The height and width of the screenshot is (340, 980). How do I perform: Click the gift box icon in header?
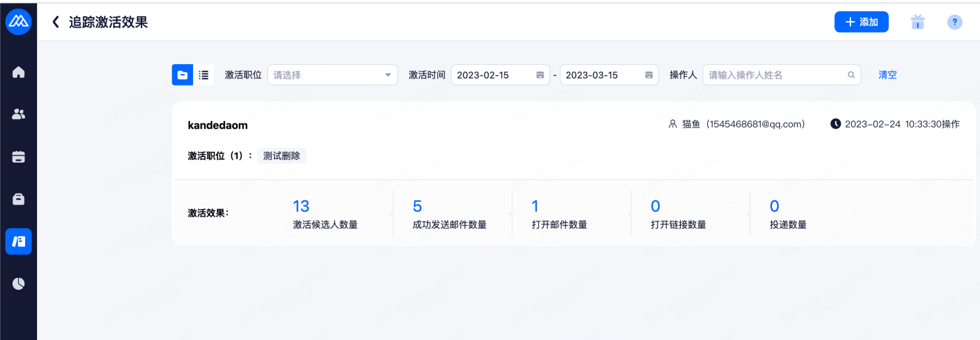point(918,22)
